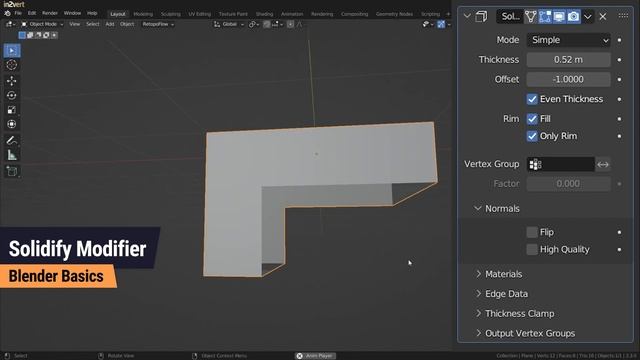Toggle modifier Edit Mode display icon
The width and height of the screenshot is (640, 360).
(544, 17)
